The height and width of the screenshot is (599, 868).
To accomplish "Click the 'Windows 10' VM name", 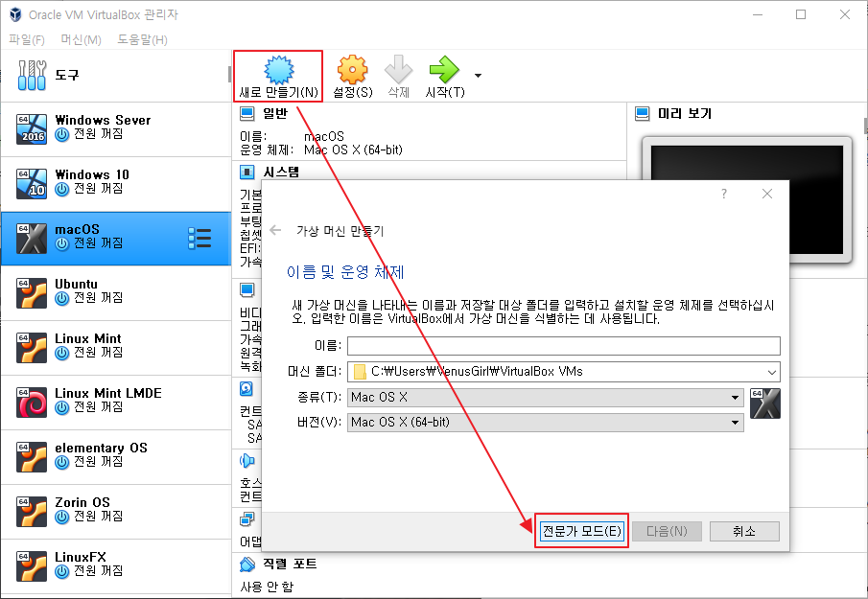I will [92, 174].
